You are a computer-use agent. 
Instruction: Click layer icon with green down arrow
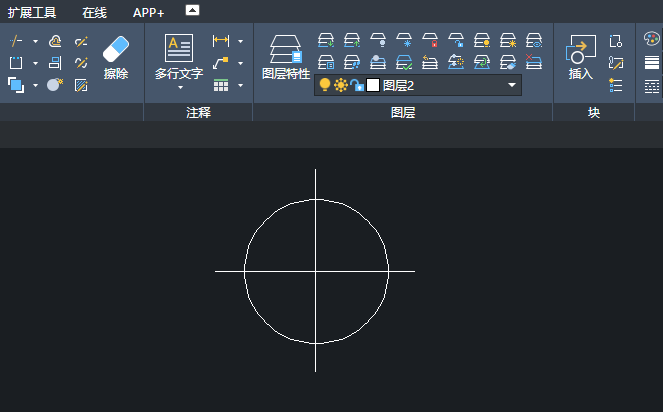pyautogui.click(x=326, y=41)
